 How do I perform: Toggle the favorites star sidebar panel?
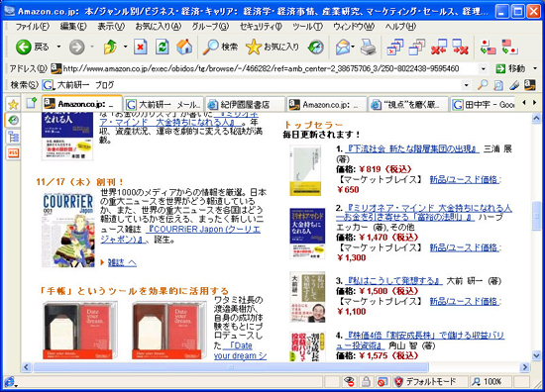[13, 104]
